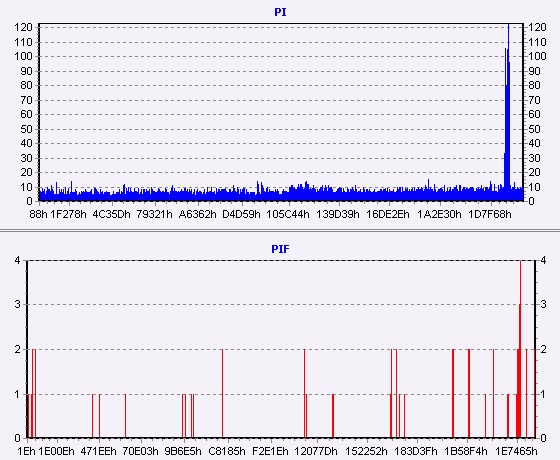Select the 1D7F68h axis label
Image resolution: width=560 pixels, height=460 pixels.
click(490, 214)
